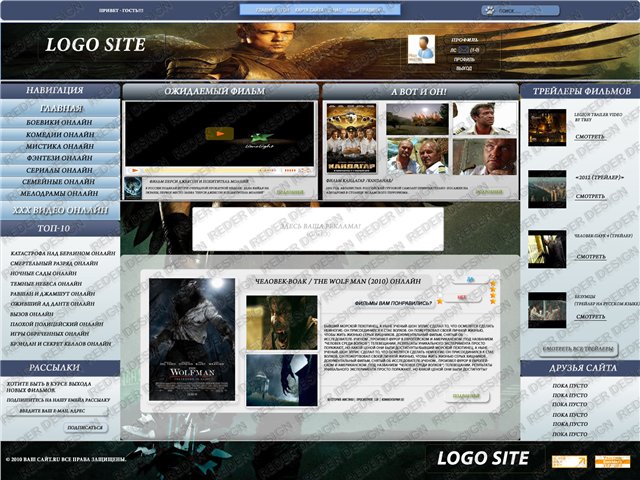Screen dimensions: 640x480
Task: Click the top gold rating star
Action: 493,283
